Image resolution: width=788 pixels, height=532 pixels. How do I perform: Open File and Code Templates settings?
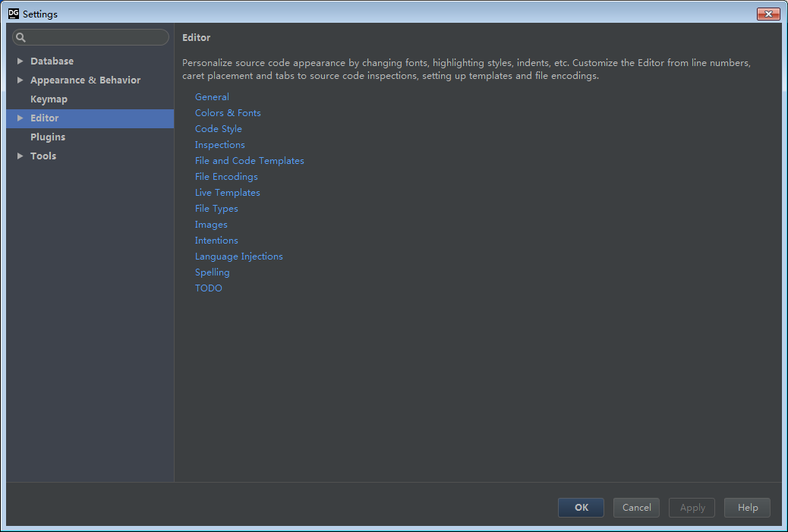(x=249, y=160)
